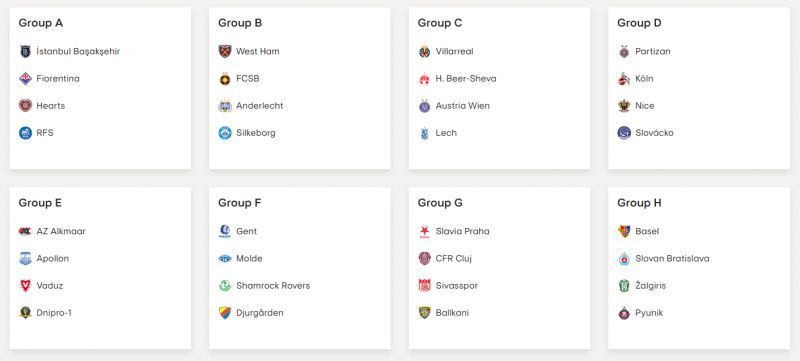Select the Djurgården shield badge
The width and height of the screenshot is (800, 361).
coord(225,313)
